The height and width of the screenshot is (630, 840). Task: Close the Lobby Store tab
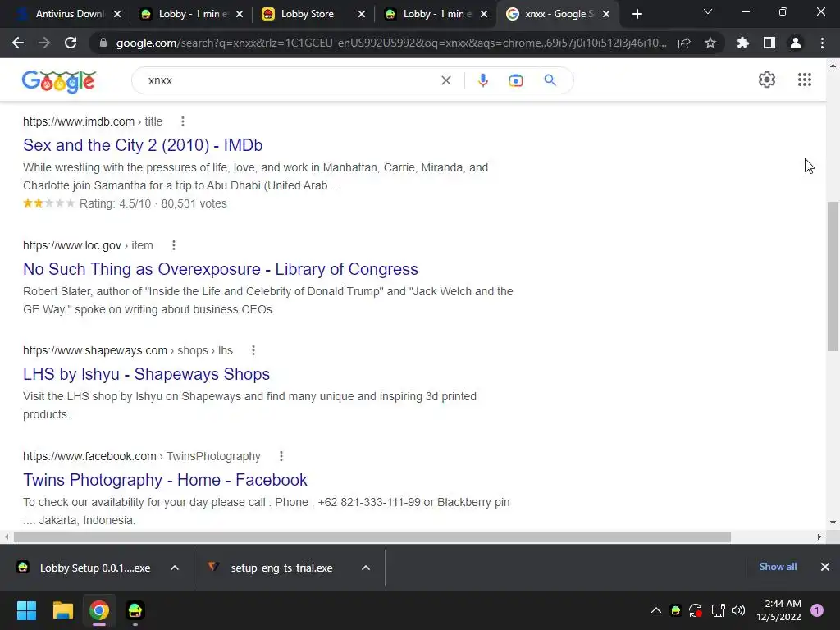click(x=362, y=15)
